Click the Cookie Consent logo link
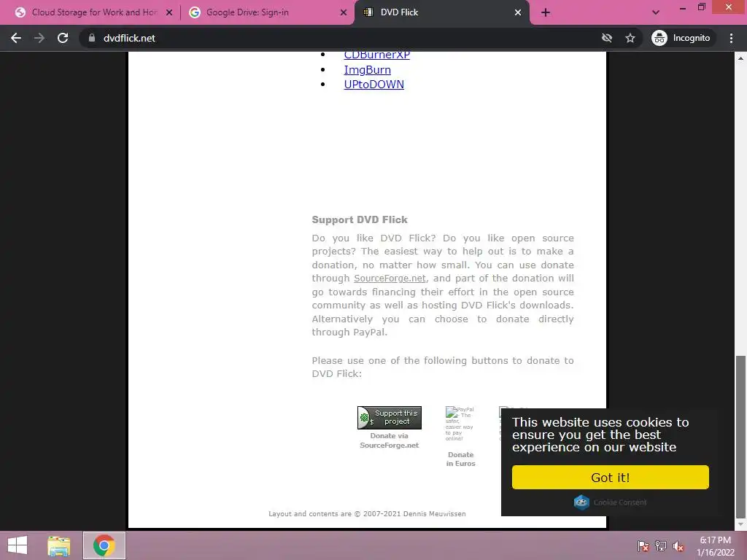The height and width of the screenshot is (560, 747). [611, 502]
